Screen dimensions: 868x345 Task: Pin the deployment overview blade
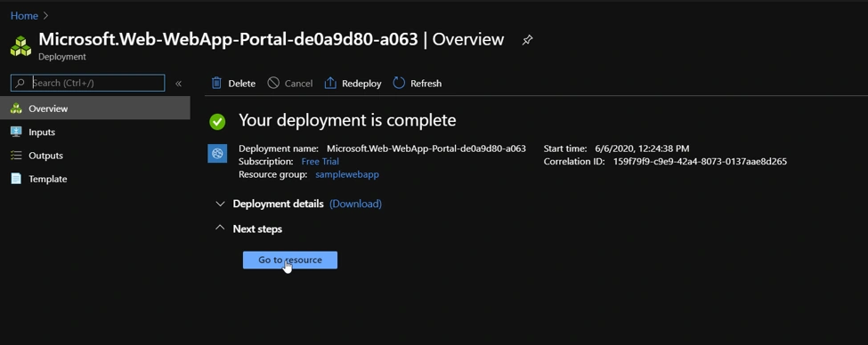pos(527,40)
